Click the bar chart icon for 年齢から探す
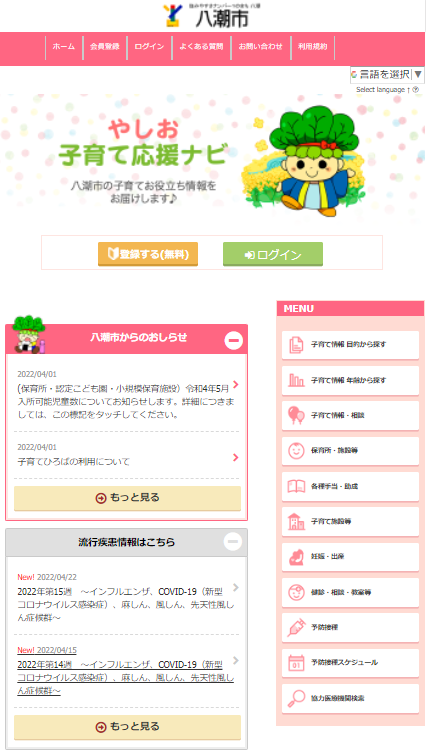426x754 pixels. coord(296,380)
